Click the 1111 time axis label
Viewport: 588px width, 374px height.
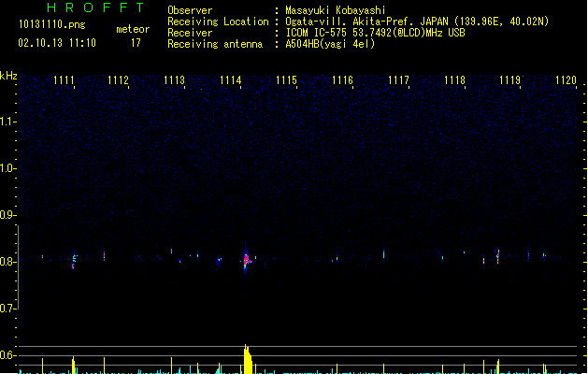click(x=64, y=80)
